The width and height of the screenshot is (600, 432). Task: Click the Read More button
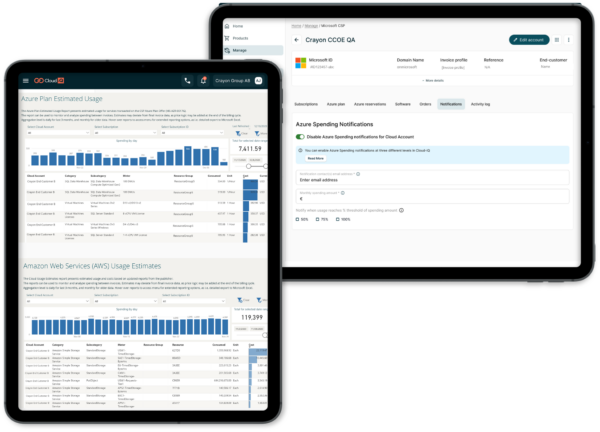coord(315,158)
